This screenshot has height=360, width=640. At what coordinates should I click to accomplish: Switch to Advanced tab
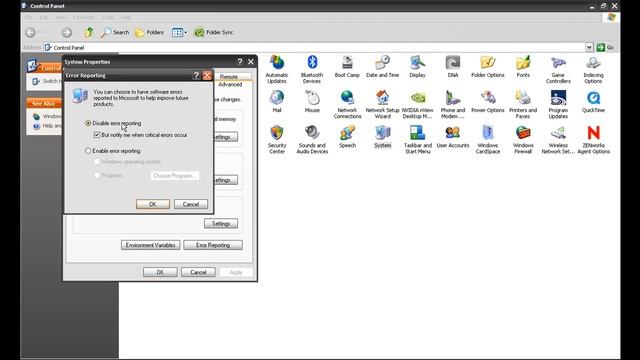(230, 84)
